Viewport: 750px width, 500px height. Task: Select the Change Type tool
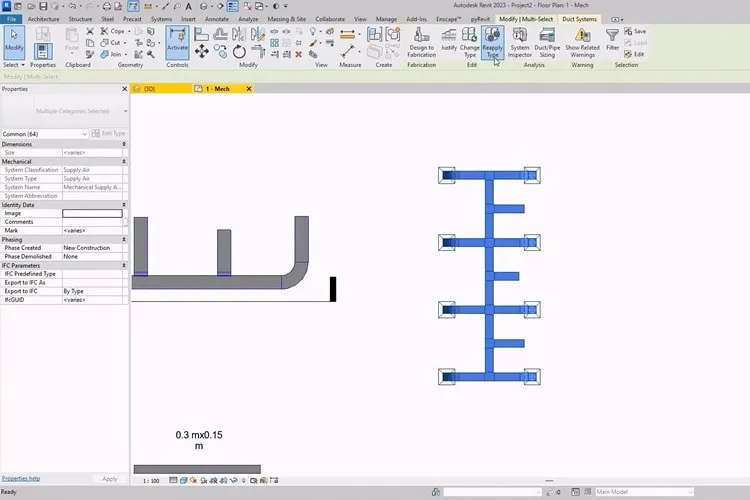[x=469, y=42]
